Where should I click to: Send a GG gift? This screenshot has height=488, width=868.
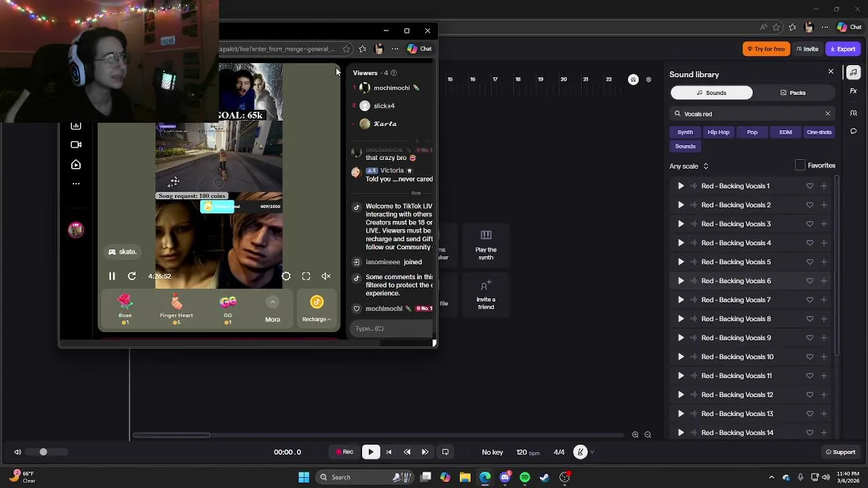[228, 309]
